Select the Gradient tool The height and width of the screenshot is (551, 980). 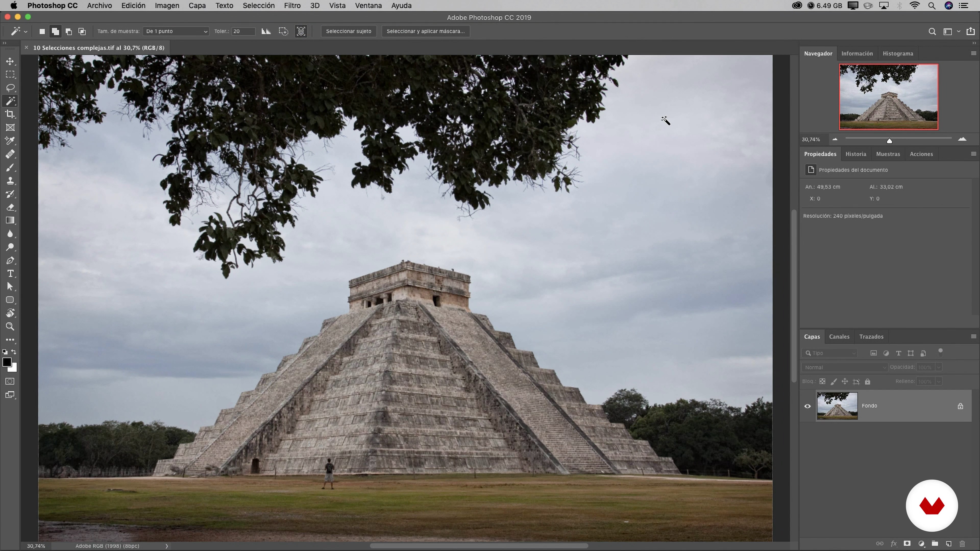[x=10, y=221]
